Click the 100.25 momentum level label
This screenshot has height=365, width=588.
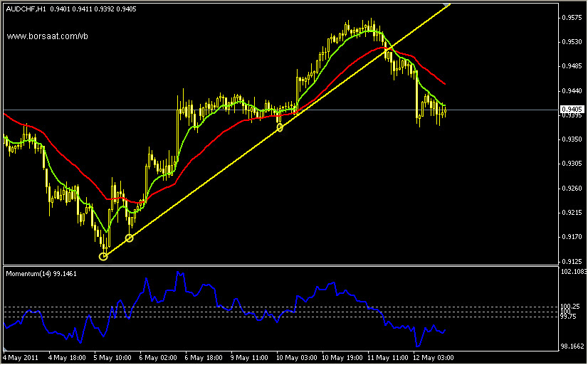pyautogui.click(x=570, y=307)
